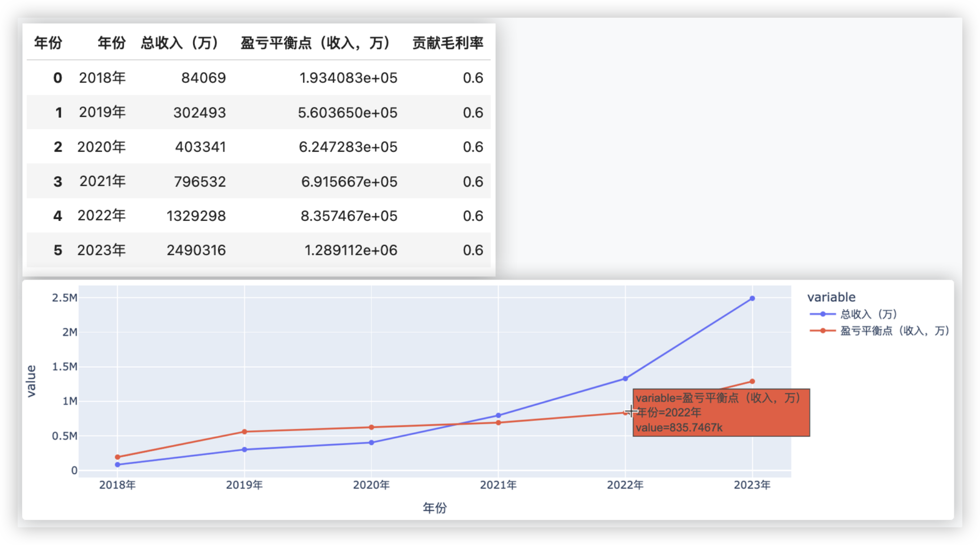Click red 2019年 break-even data point
This screenshot has height=545, width=980.
(245, 432)
